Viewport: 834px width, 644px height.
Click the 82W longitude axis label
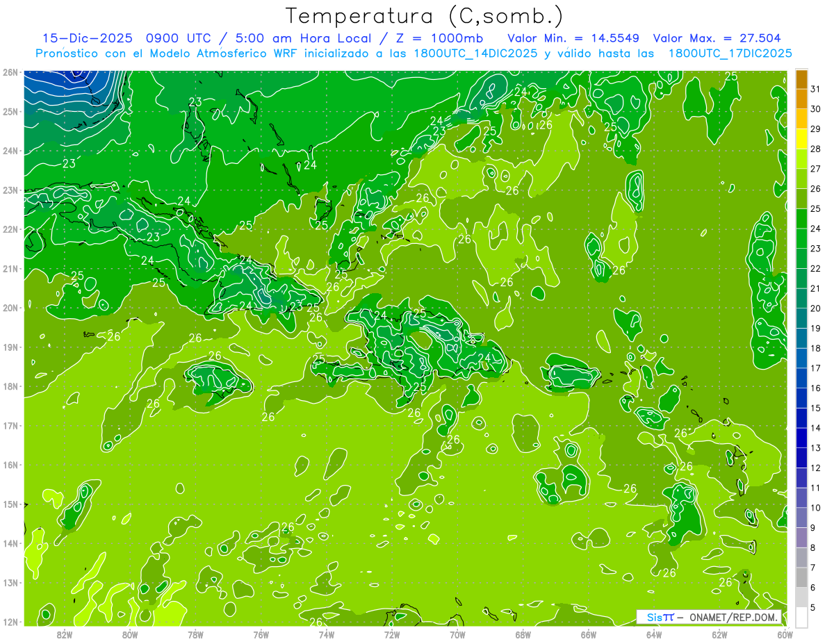64,634
